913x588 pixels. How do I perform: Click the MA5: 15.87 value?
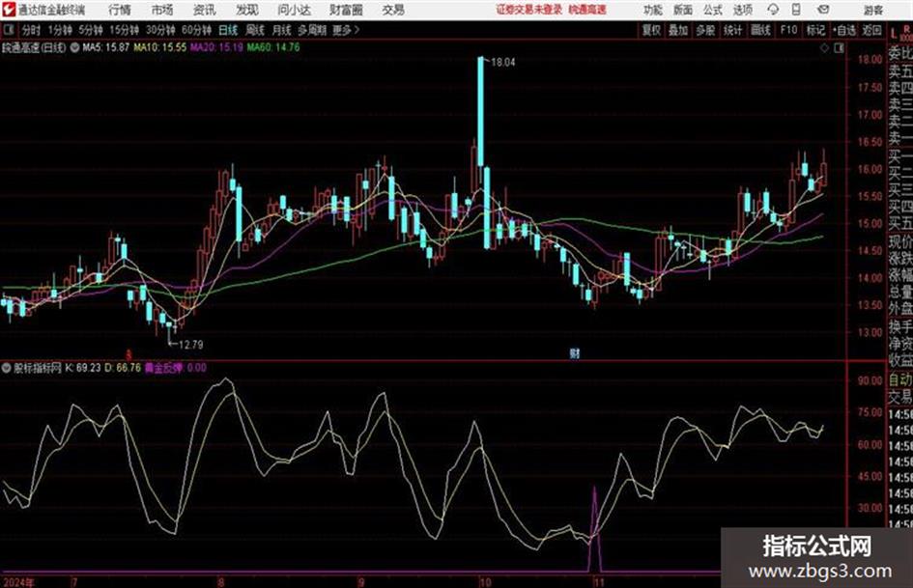click(x=105, y=47)
